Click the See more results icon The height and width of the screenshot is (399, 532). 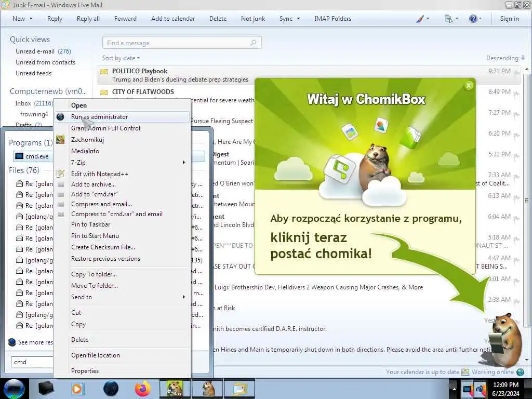click(x=12, y=342)
